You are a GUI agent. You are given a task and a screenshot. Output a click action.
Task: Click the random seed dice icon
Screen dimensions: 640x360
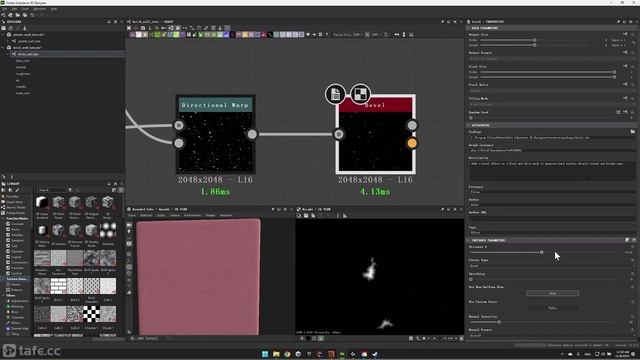(618, 112)
